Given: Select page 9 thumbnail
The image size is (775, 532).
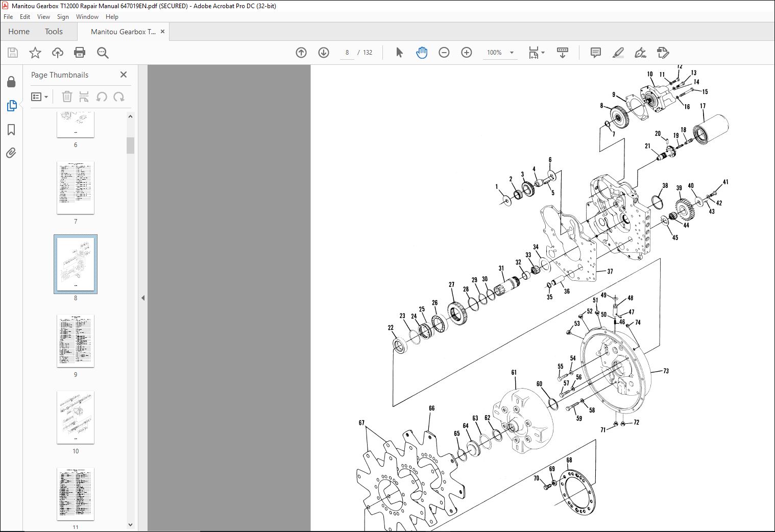Looking at the screenshot, I should (x=76, y=341).
